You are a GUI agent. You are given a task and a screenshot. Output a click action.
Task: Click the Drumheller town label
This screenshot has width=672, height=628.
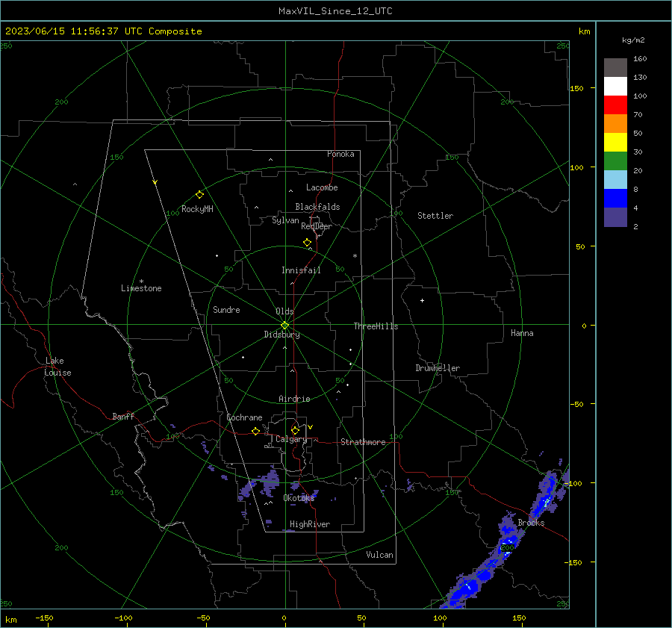pos(438,368)
